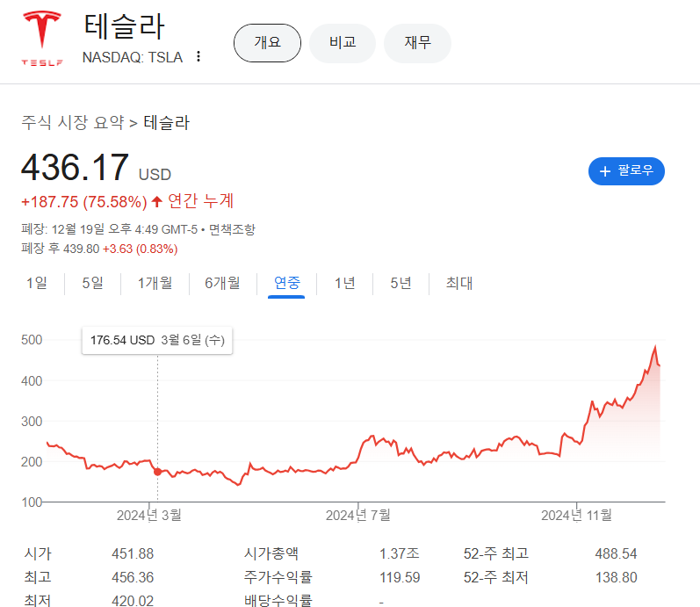Image resolution: width=700 pixels, height=607 pixels.
Task: Click the 시가 value 451.88
Action: pos(133,553)
